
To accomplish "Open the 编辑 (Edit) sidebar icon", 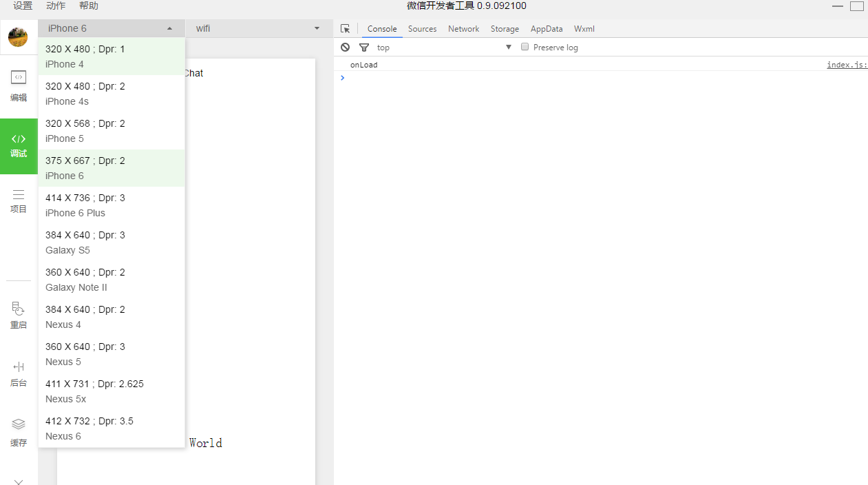I will (19, 86).
